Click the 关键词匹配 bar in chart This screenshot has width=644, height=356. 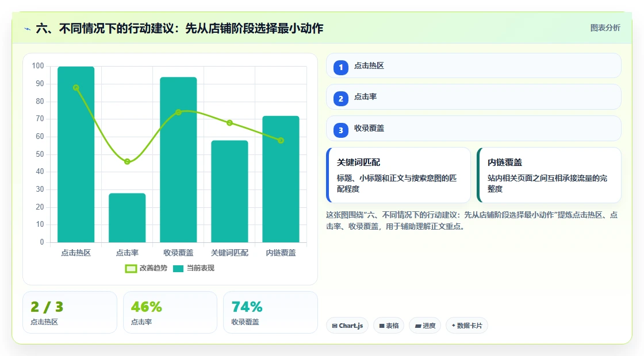pyautogui.click(x=229, y=191)
